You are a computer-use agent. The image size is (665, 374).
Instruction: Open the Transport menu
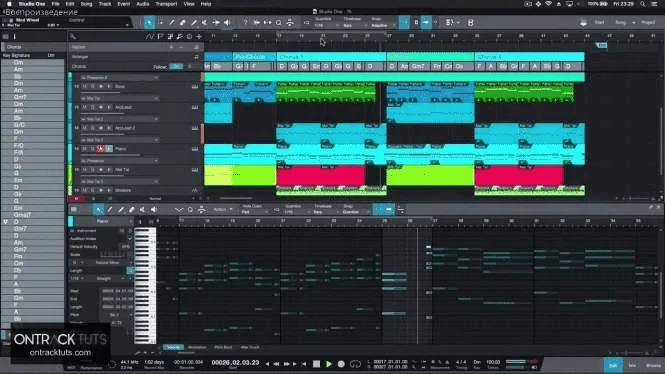166,4
